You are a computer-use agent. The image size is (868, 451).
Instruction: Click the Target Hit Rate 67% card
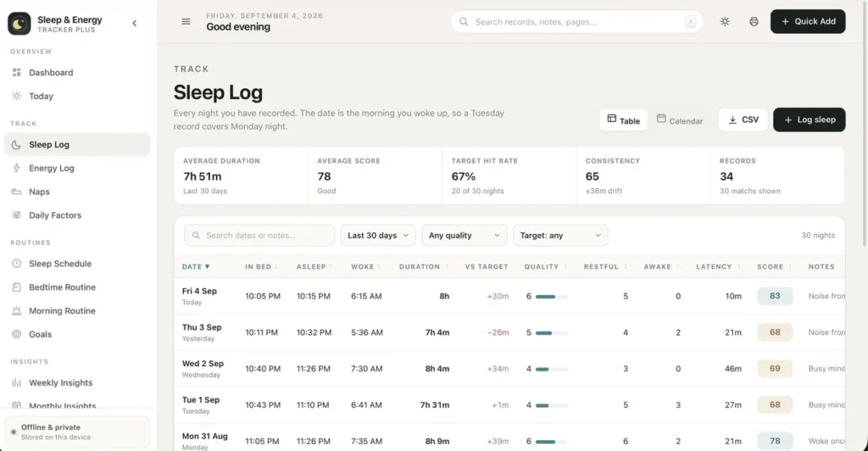point(509,176)
